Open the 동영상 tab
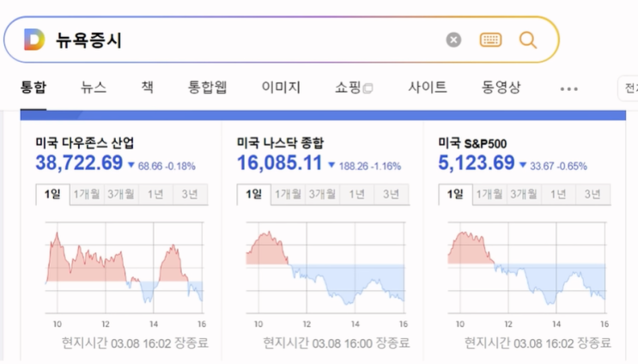Viewport: 638px width, 364px height. click(x=501, y=87)
